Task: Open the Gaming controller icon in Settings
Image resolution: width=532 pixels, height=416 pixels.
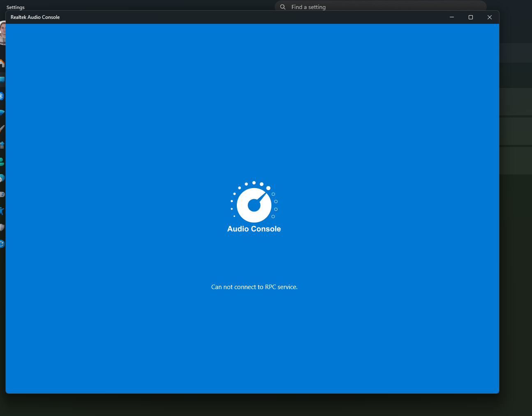Action: coord(2,195)
